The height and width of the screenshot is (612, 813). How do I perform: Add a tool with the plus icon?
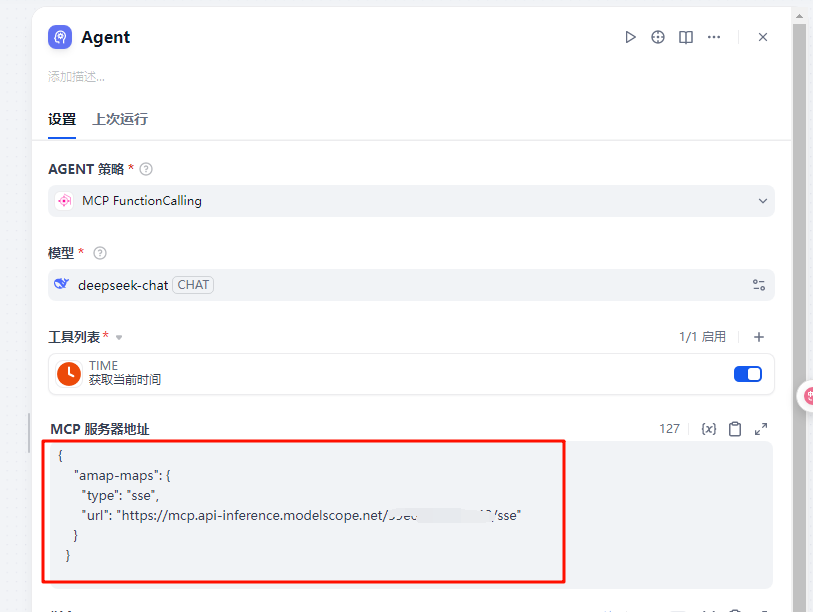coord(759,337)
